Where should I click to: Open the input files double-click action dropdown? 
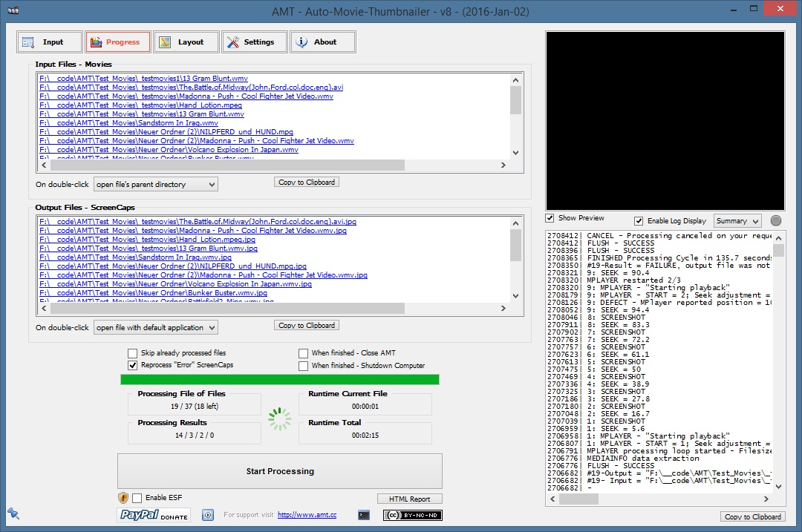(156, 184)
